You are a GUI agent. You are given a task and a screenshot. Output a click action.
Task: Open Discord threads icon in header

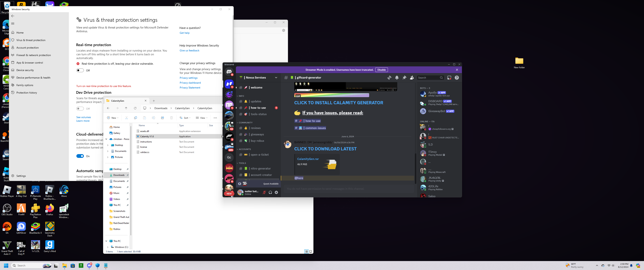pos(389,78)
